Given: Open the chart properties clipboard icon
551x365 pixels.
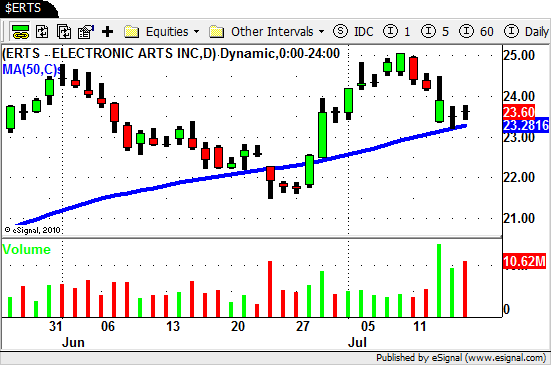Looking at the screenshot, I should [86, 32].
